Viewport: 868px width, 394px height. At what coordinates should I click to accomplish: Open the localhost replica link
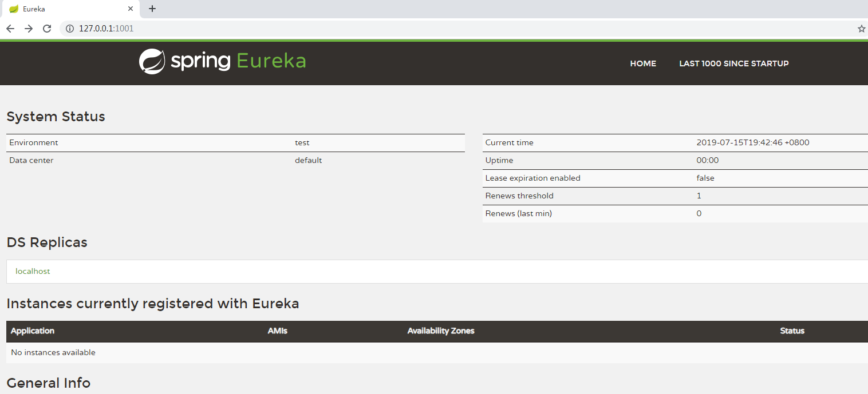point(33,271)
